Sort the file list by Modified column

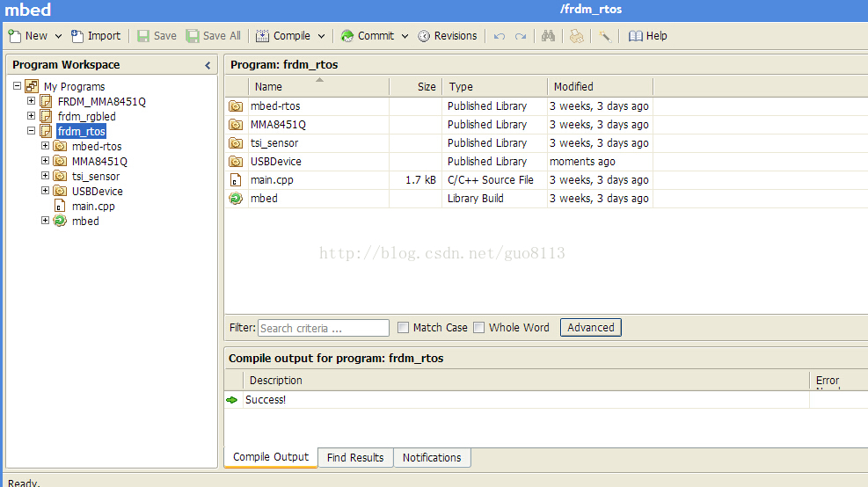tap(600, 87)
